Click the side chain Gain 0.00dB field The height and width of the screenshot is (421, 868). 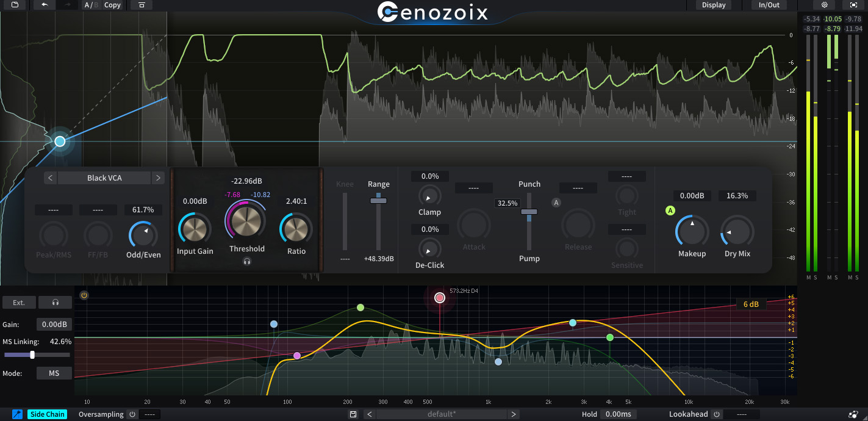point(54,325)
